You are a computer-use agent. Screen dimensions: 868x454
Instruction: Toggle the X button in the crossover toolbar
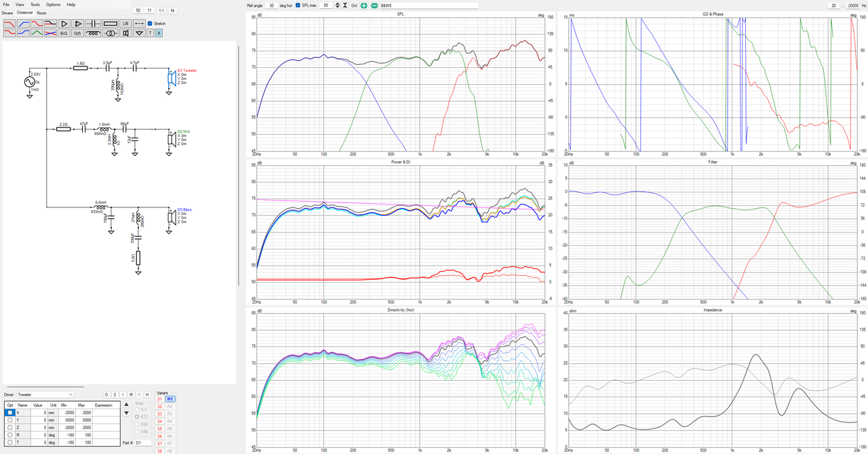tap(159, 33)
